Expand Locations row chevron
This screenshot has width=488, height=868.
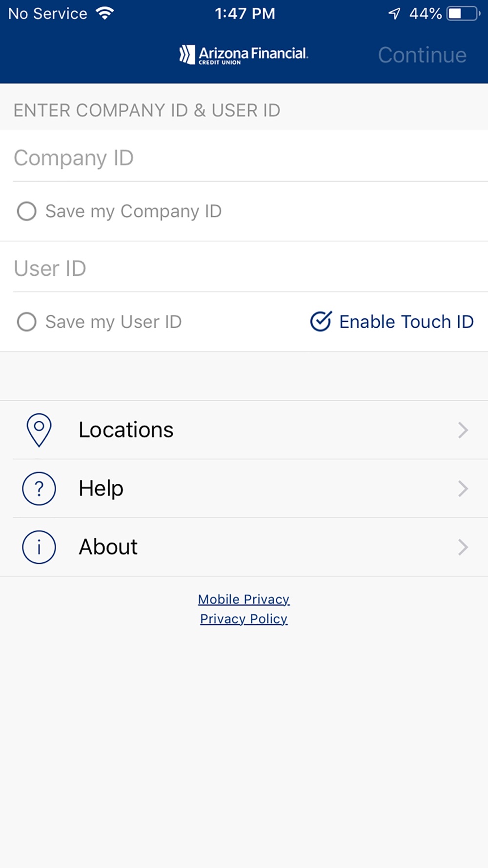point(463,430)
